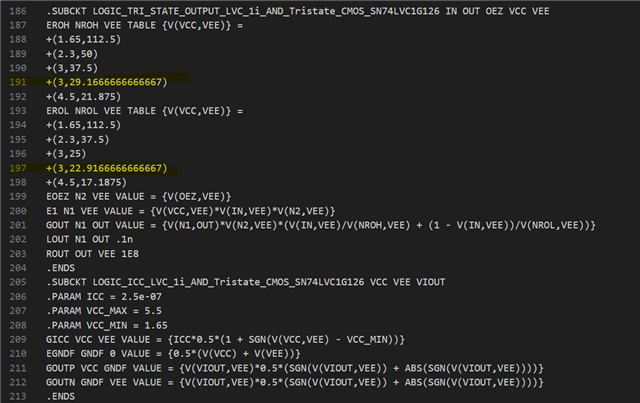Screen dimensions: 640x403
Task: Click the .PARAM VCC_MAX = 5.5 line
Action: (x=104, y=311)
